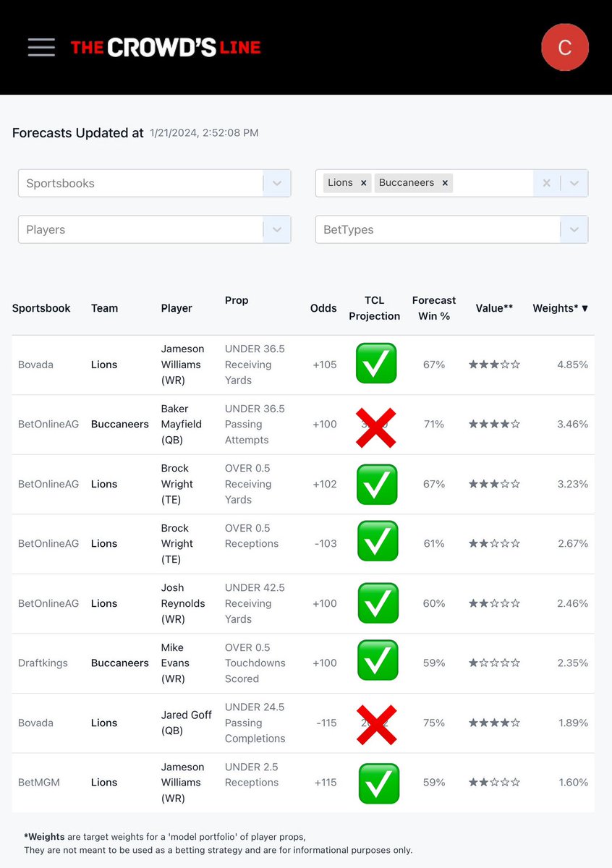Click star rating in 4.85% weight row
This screenshot has height=868, width=612.
coord(494,365)
